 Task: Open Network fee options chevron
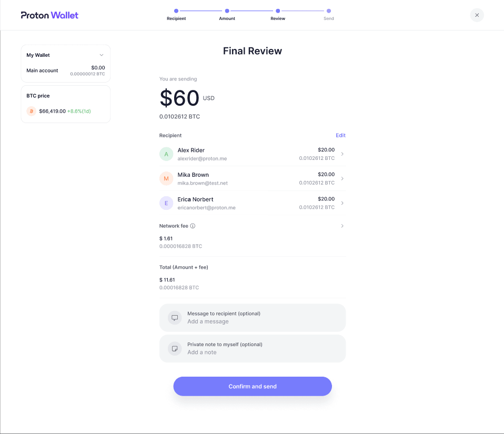[x=342, y=226]
